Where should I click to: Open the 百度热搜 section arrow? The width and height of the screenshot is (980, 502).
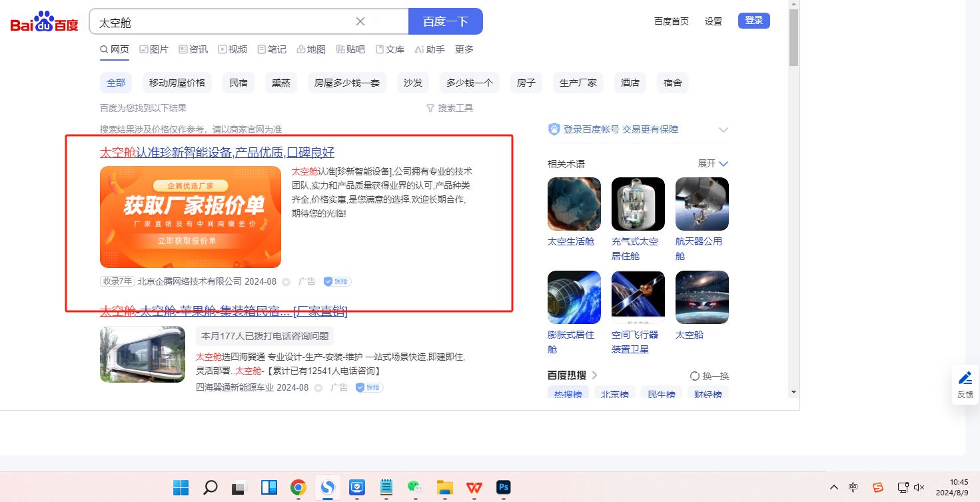tap(594, 375)
